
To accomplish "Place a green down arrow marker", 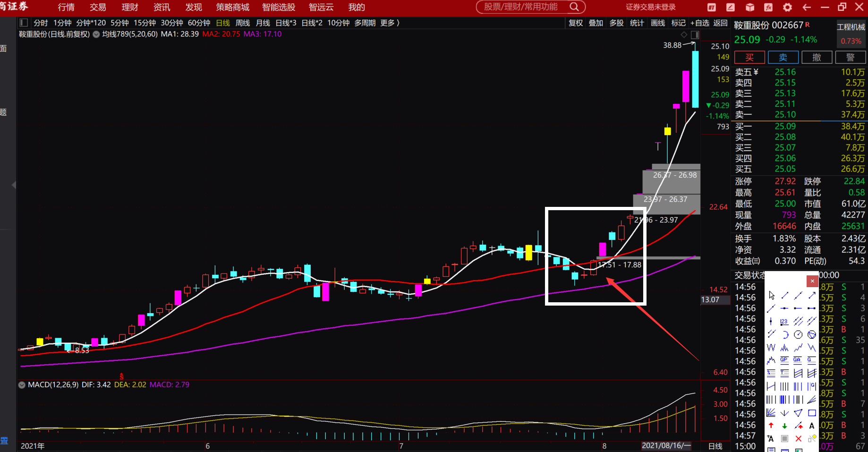I will pyautogui.click(x=784, y=426).
